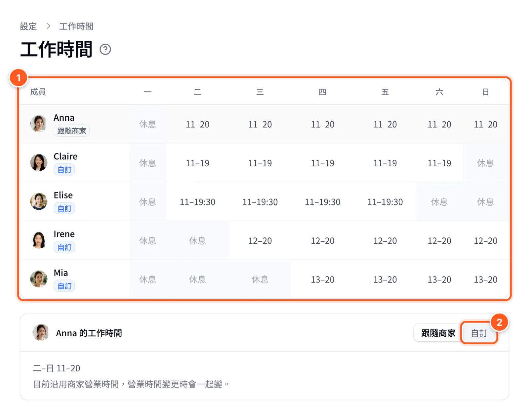Click the member name Irene
529x420 pixels.
pyautogui.click(x=64, y=234)
